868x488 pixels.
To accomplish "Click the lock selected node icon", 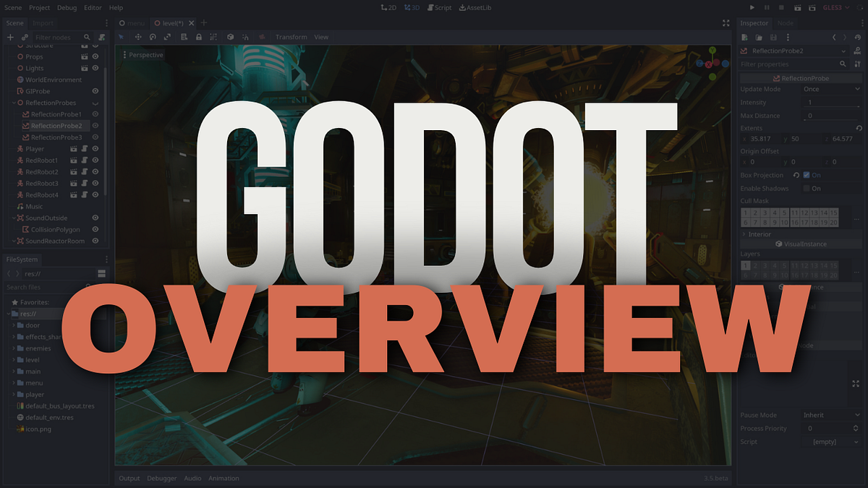I will pyautogui.click(x=199, y=37).
